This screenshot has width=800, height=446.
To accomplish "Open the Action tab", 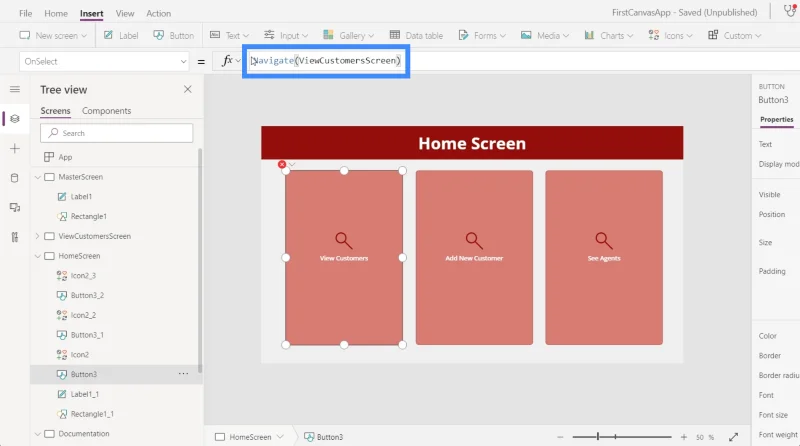I will [159, 13].
